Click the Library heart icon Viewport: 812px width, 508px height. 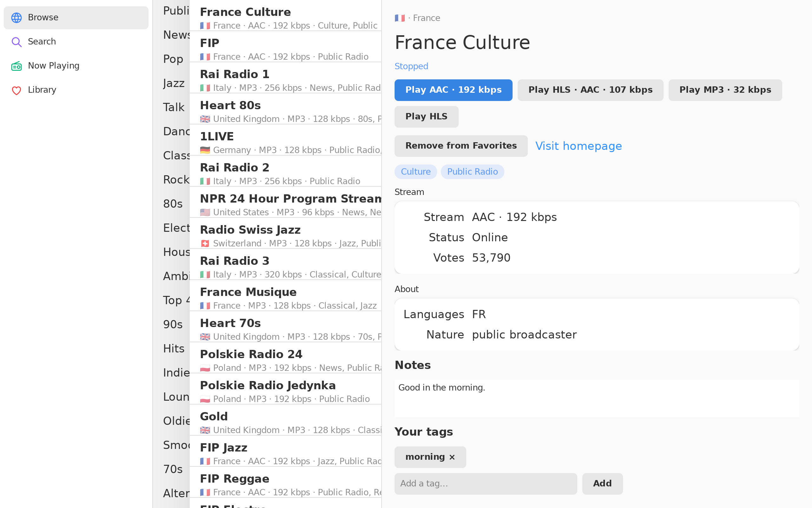16,90
